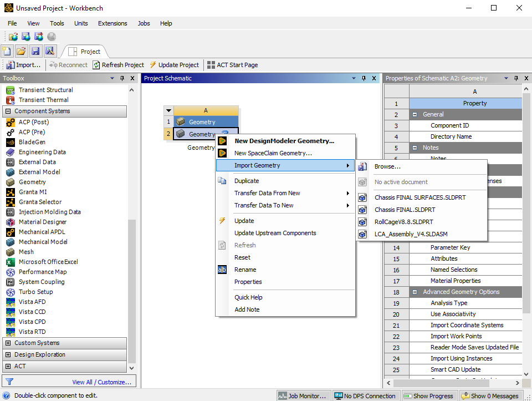The width and height of the screenshot is (532, 401).
Task: Pin the Toolbox panel
Action: pos(122,78)
